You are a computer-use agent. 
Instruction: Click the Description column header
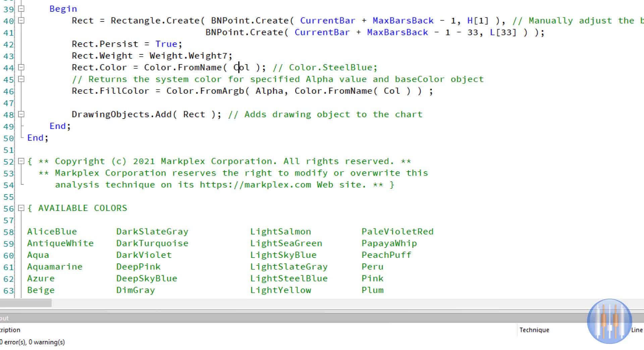10,330
